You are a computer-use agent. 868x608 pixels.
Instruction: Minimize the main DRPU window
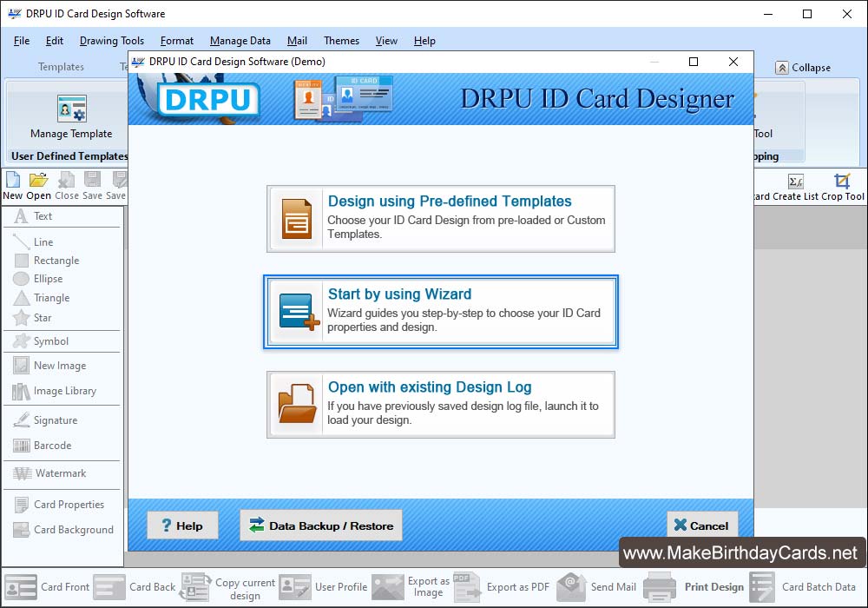(768, 14)
